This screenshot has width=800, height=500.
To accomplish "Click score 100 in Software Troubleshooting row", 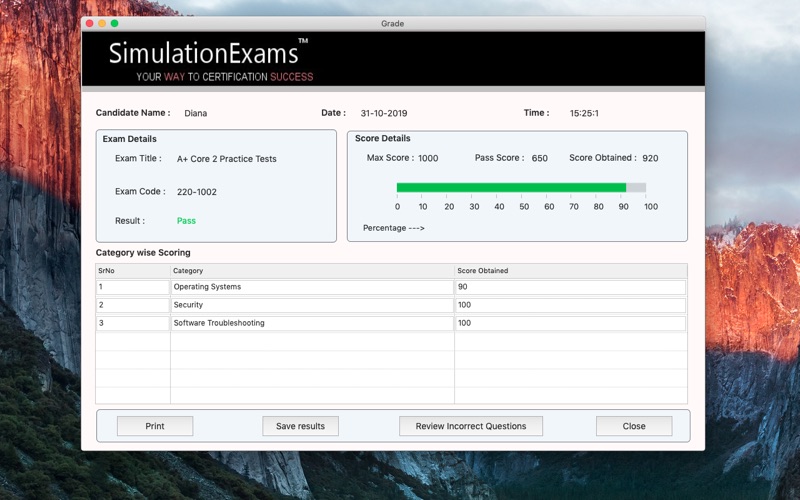I will click(570, 323).
